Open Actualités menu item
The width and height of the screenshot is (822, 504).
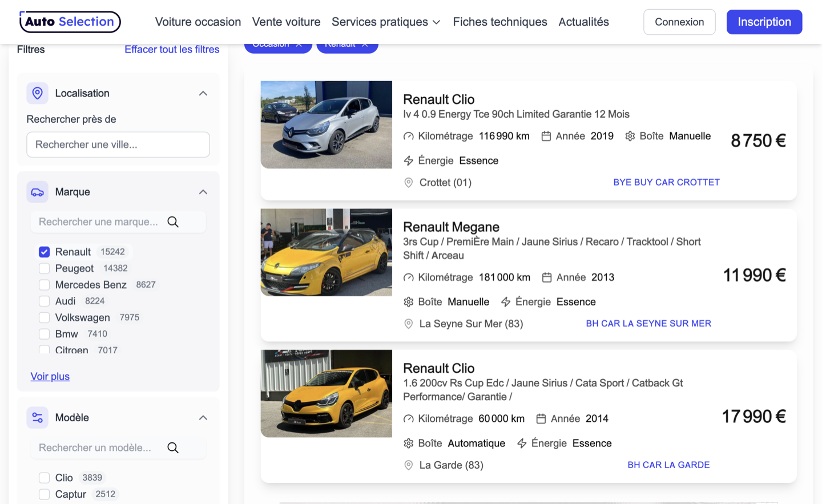(x=583, y=22)
